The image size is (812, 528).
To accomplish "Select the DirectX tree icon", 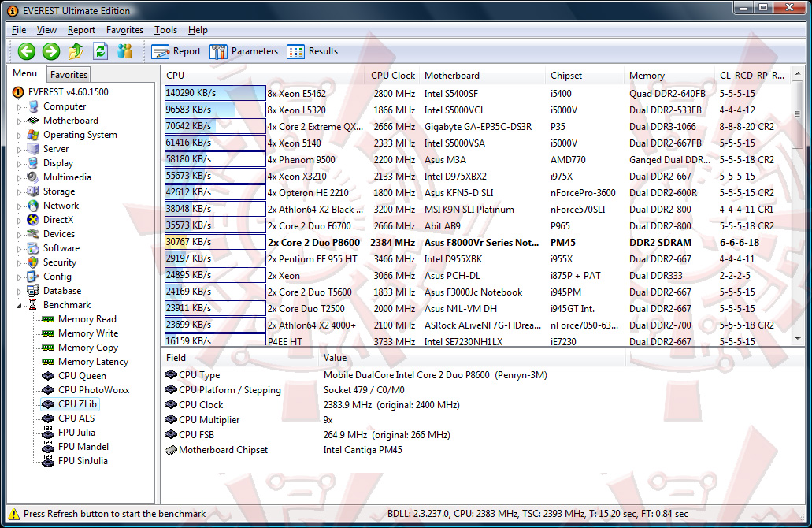I will coord(34,220).
